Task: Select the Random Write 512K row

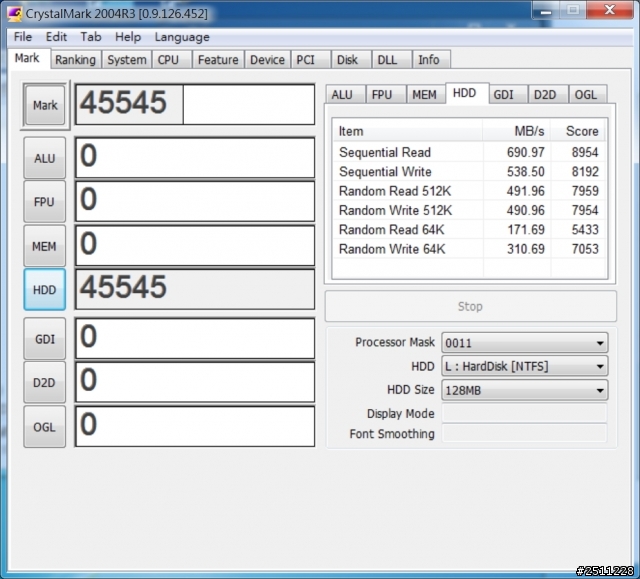Action: (469, 210)
